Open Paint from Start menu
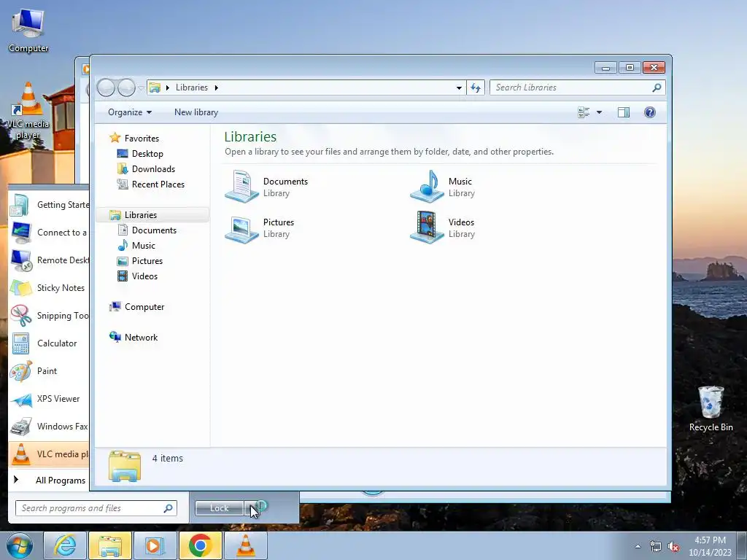 [x=49, y=371]
